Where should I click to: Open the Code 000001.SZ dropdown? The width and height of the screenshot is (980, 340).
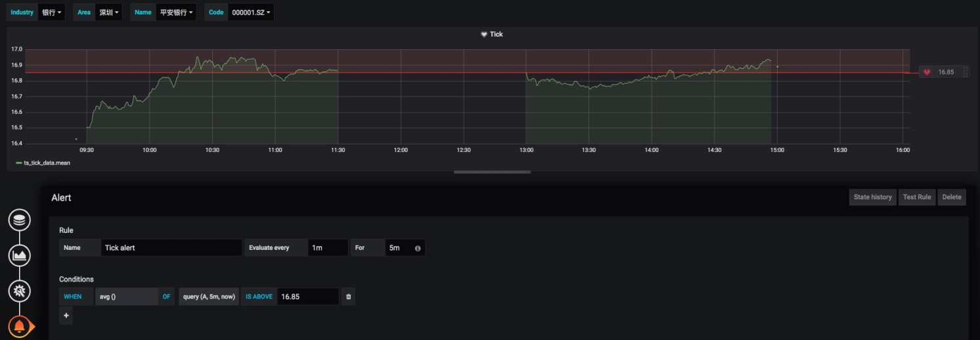[251, 12]
